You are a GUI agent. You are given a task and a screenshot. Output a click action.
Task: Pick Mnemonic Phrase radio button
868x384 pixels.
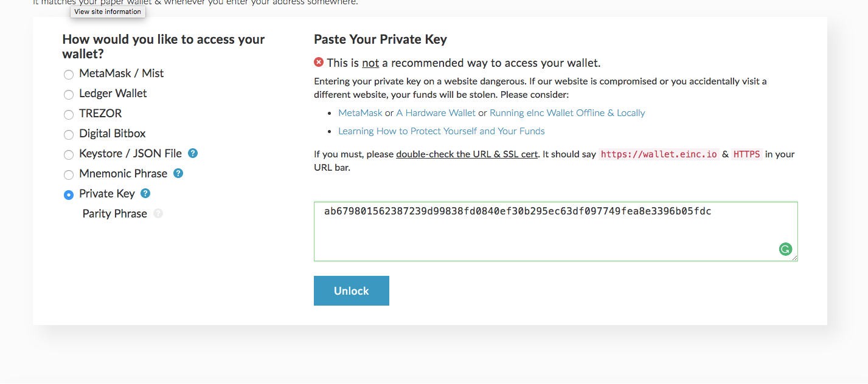tap(69, 174)
